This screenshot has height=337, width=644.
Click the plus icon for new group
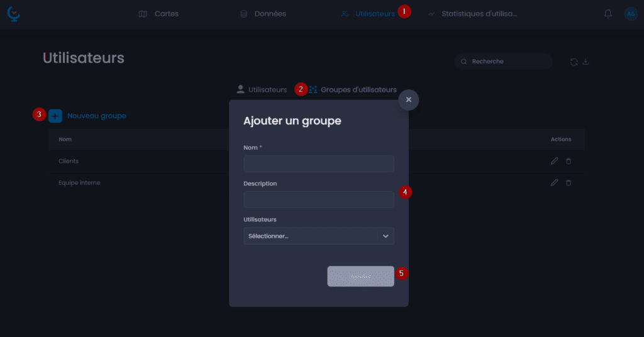(55, 116)
